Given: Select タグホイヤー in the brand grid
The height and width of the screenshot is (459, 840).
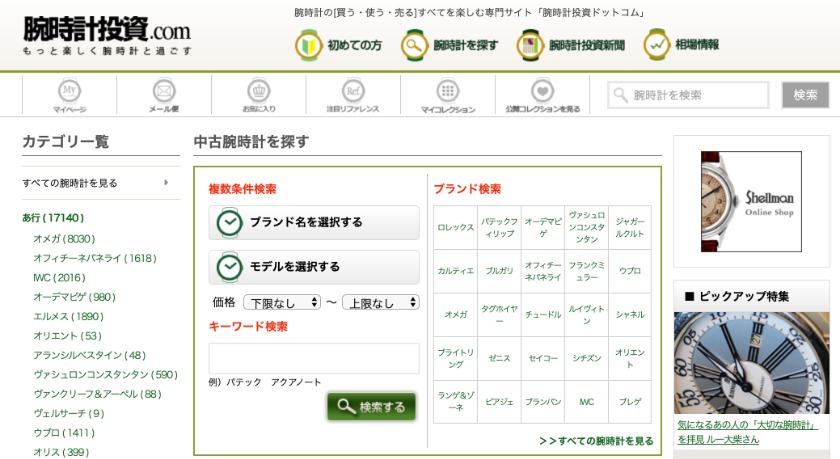Looking at the screenshot, I should pos(499,315).
